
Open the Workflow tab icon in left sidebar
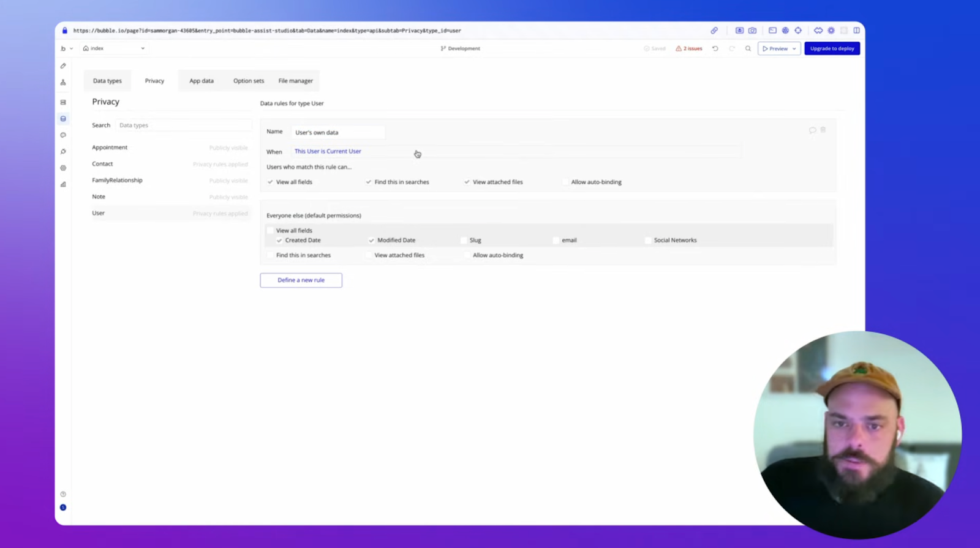coord(63,82)
